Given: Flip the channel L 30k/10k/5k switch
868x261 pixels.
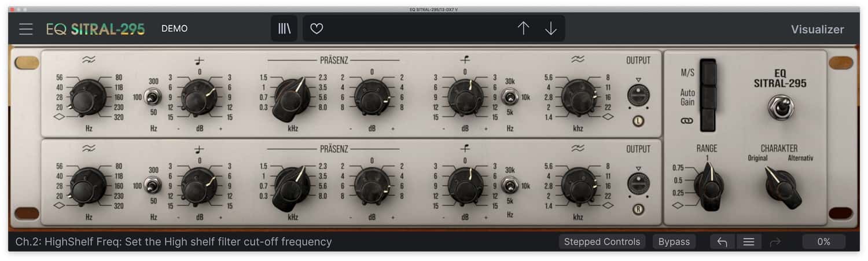Looking at the screenshot, I should pyautogui.click(x=510, y=97).
